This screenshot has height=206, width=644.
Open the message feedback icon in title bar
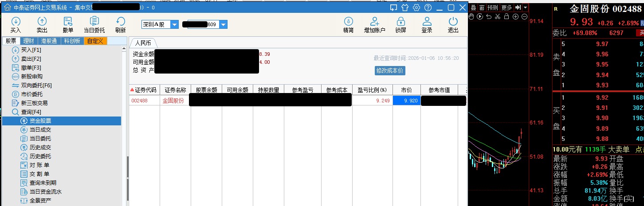(x=393, y=8)
